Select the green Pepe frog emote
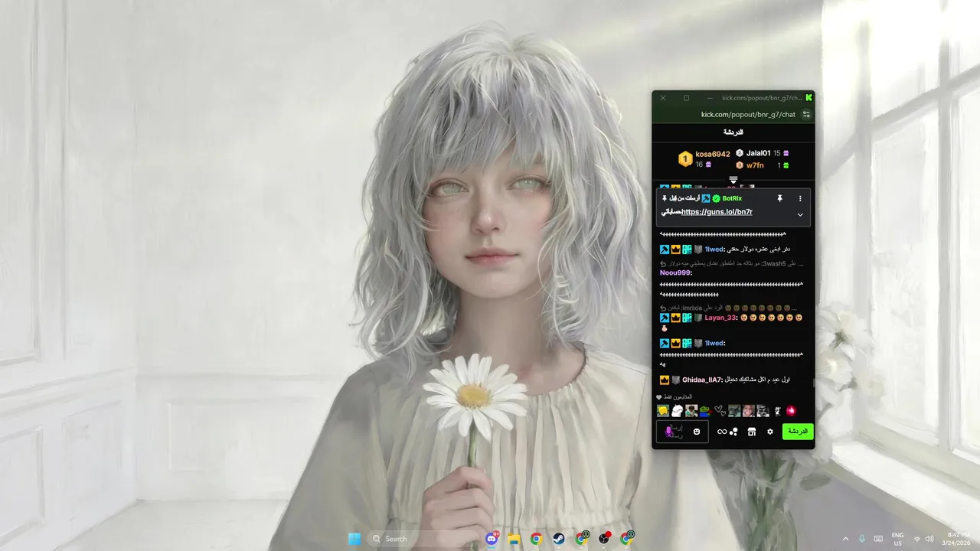The image size is (980, 551). (705, 411)
